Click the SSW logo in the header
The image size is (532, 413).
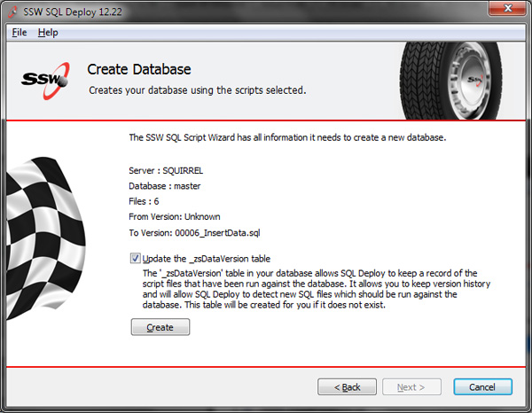click(x=45, y=81)
